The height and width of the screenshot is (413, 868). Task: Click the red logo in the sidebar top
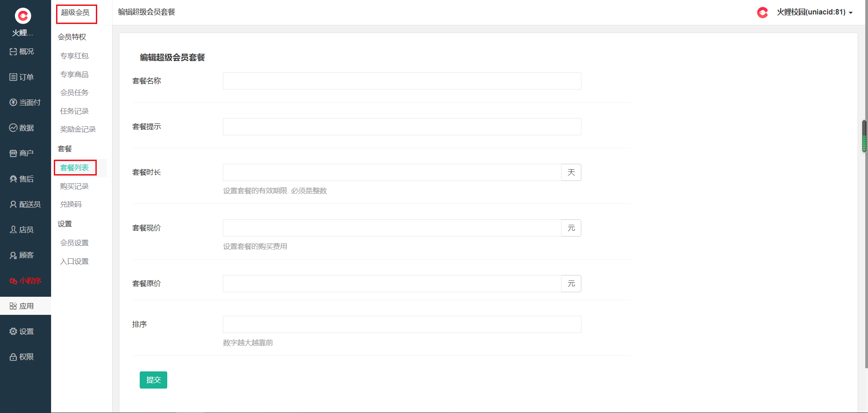(23, 16)
